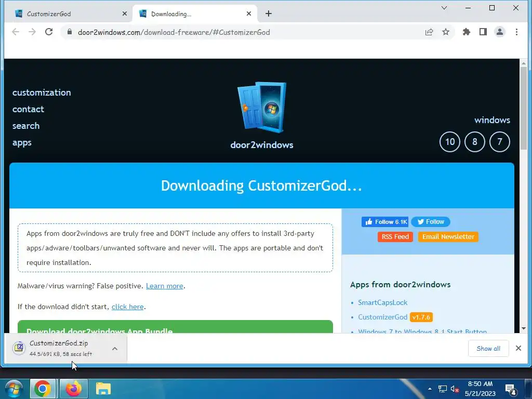The height and width of the screenshot is (399, 532).
Task: Close the Downloading tab
Action: (x=249, y=14)
